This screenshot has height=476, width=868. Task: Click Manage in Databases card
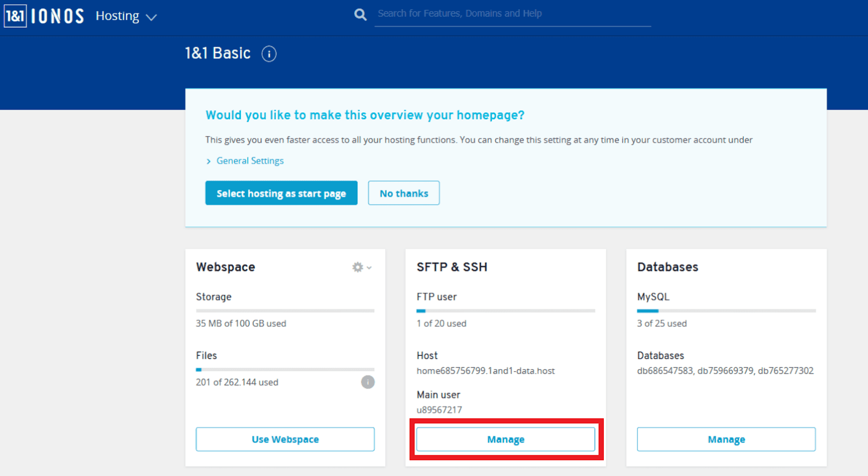[726, 439]
